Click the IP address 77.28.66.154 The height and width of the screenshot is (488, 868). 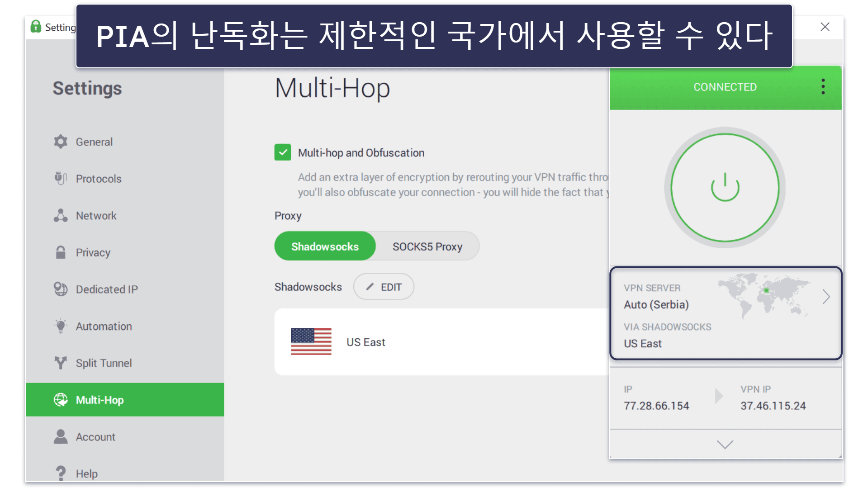[656, 406]
